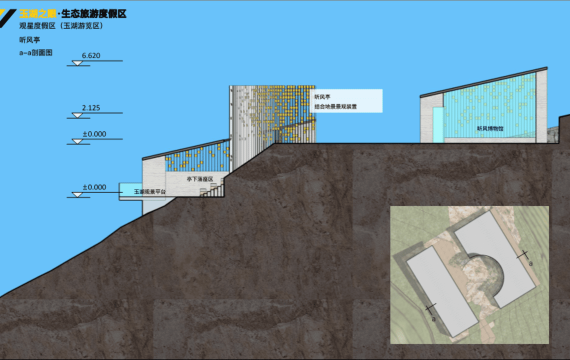
Task: Click the 亭下 seating area label
Action: click(200, 179)
